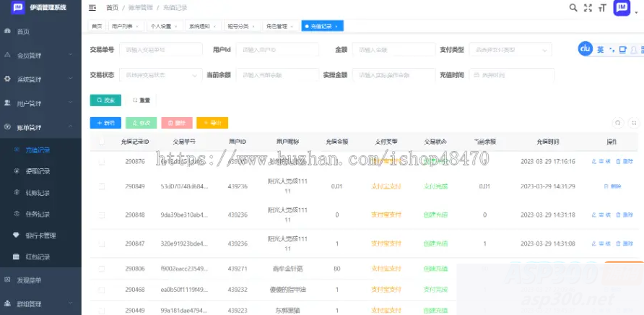Image resolution: width=644 pixels, height=315 pixels.
Task: Click the green 搜索 button
Action: click(105, 100)
